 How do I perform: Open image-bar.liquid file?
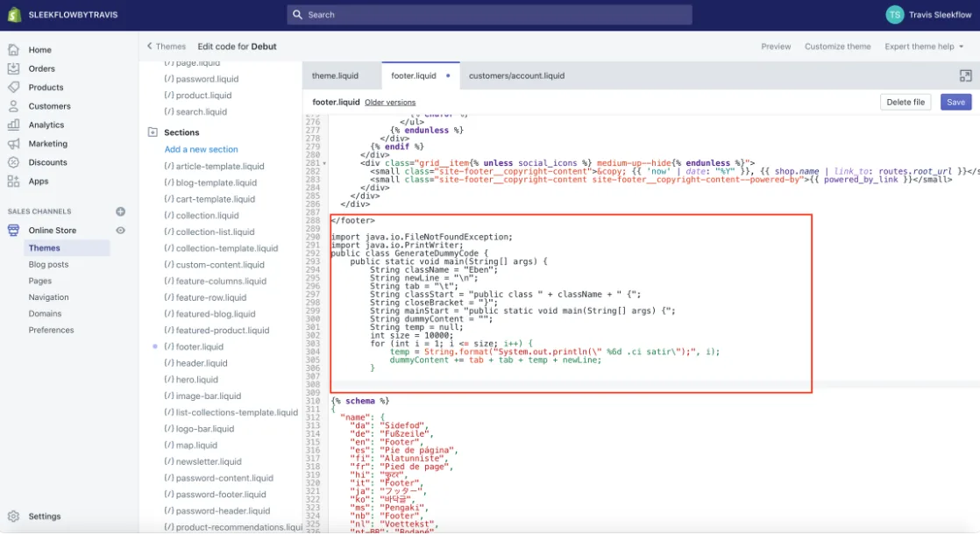point(202,396)
